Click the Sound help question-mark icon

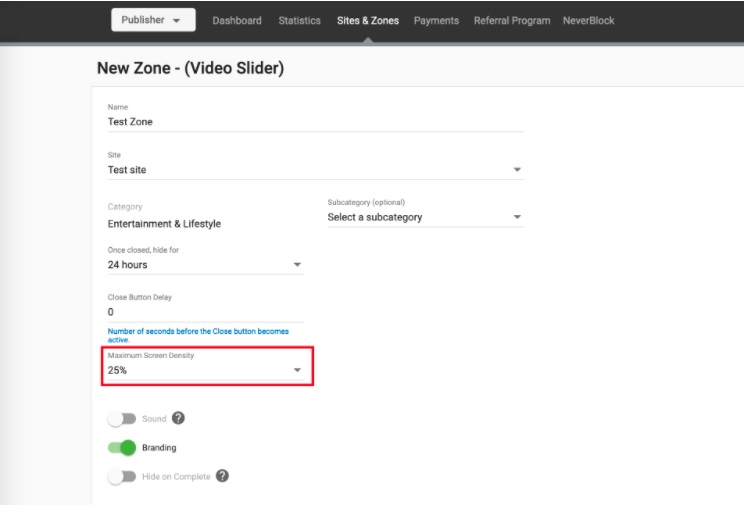[x=178, y=418]
